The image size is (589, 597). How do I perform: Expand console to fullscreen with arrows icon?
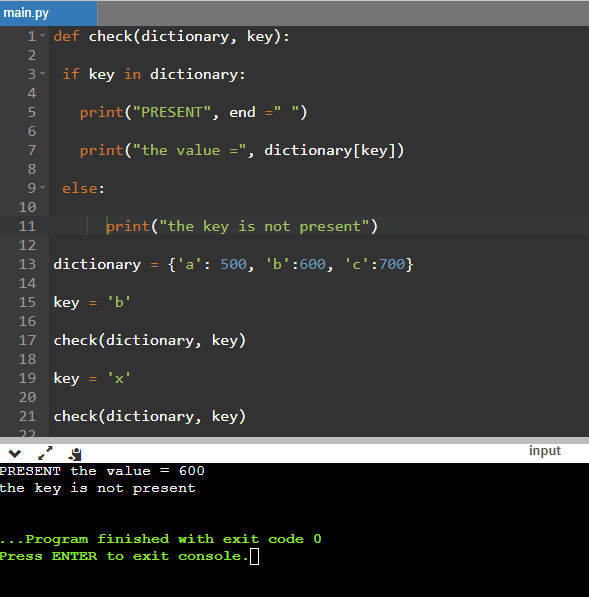(x=45, y=453)
